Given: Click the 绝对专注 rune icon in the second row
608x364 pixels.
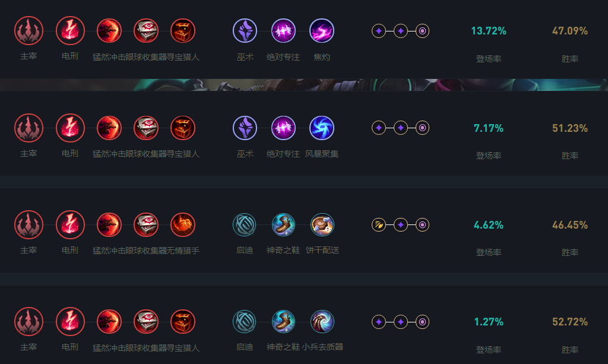Looking at the screenshot, I should click(x=283, y=127).
